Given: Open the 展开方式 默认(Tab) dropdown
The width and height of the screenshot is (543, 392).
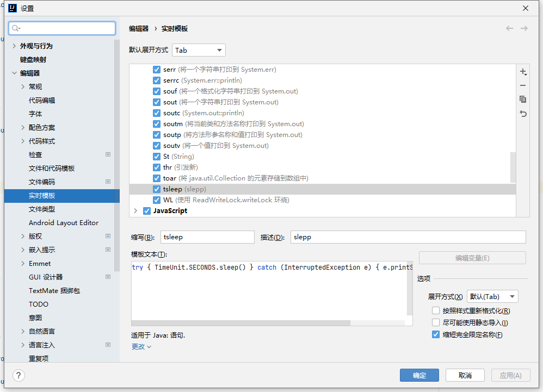Looking at the screenshot, I should tap(492, 296).
